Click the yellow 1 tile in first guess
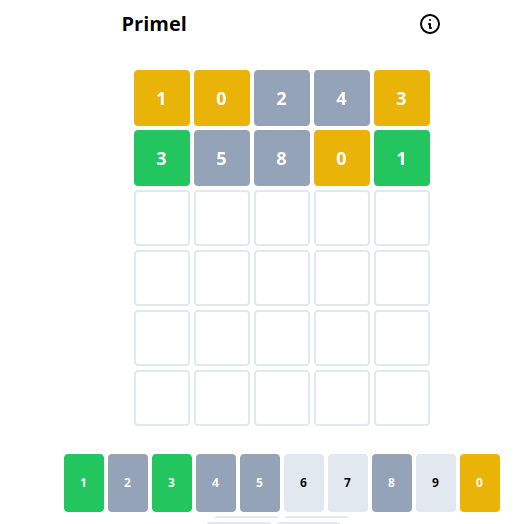Image resolution: width=527 pixels, height=524 pixels. (x=162, y=98)
